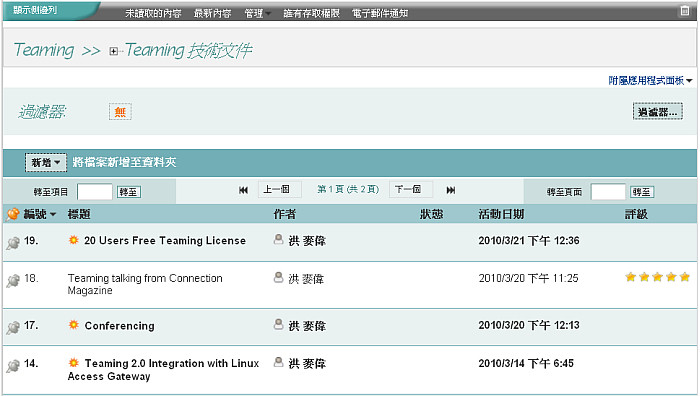Pin entry 14 using its pushpin

pos(13,366)
